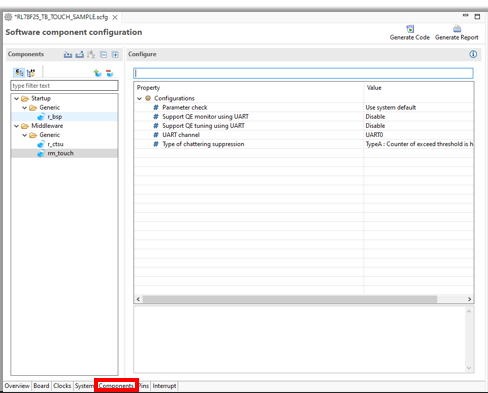Screen dimensions: 488x393
Task: Click the horizontal scrollbar right arrow
Action: pyautogui.click(x=469, y=299)
